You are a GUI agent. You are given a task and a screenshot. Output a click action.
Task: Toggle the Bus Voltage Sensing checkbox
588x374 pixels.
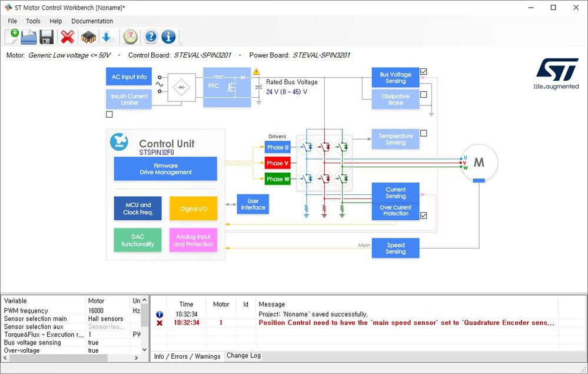tap(424, 72)
